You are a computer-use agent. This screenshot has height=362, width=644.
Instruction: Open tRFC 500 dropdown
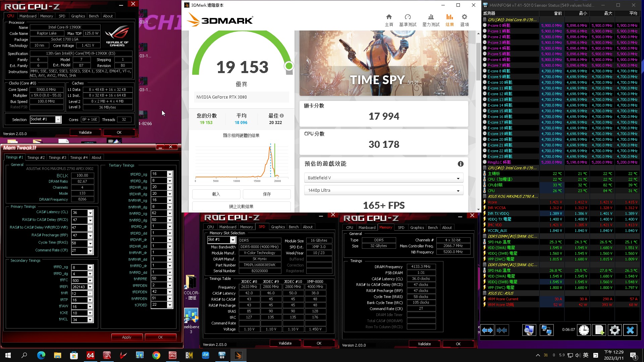[90, 280]
